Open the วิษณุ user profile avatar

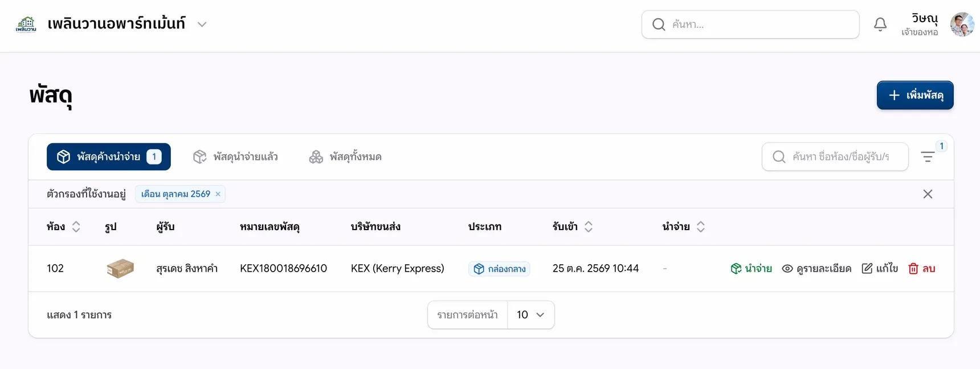[962, 24]
